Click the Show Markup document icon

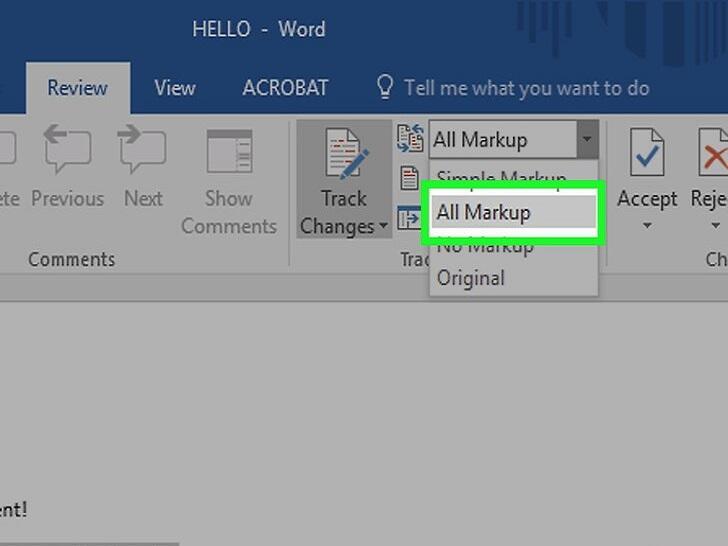[x=409, y=178]
